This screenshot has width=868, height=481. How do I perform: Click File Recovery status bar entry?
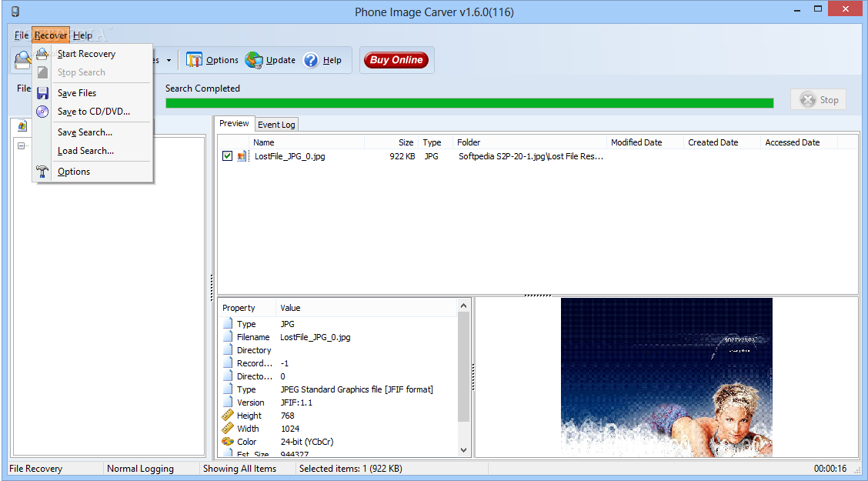click(x=36, y=469)
